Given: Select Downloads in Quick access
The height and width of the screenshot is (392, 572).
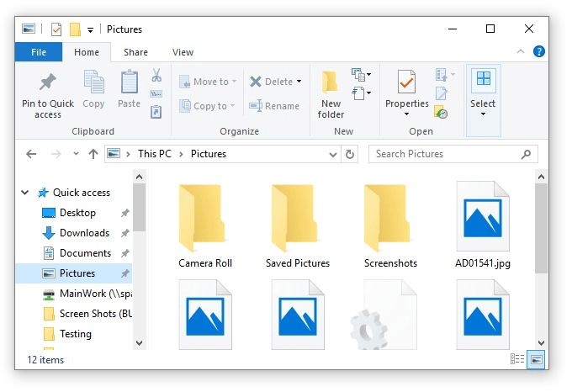Looking at the screenshot, I should pos(74,233).
